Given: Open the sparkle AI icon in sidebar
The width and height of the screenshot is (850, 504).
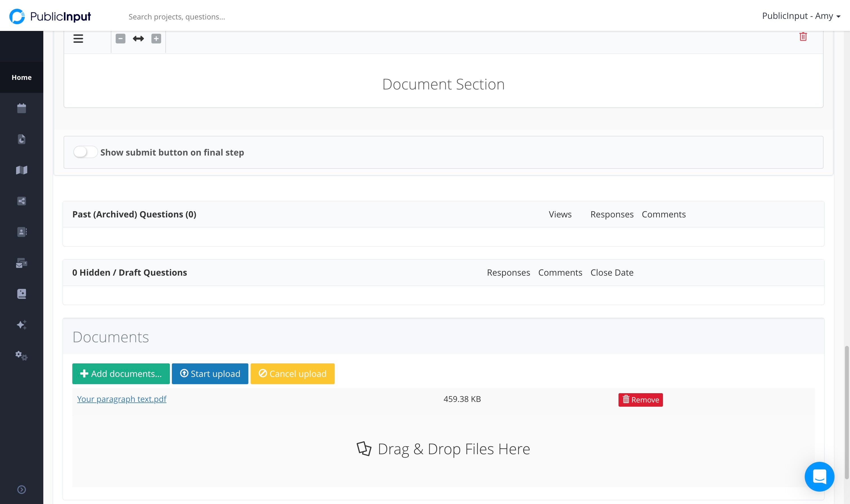Looking at the screenshot, I should (x=21, y=325).
